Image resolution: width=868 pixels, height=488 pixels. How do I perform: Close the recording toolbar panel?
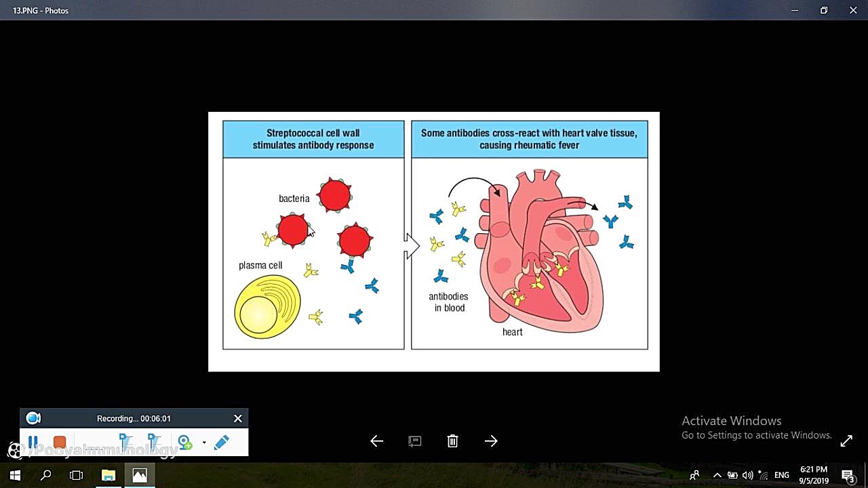[237, 419]
